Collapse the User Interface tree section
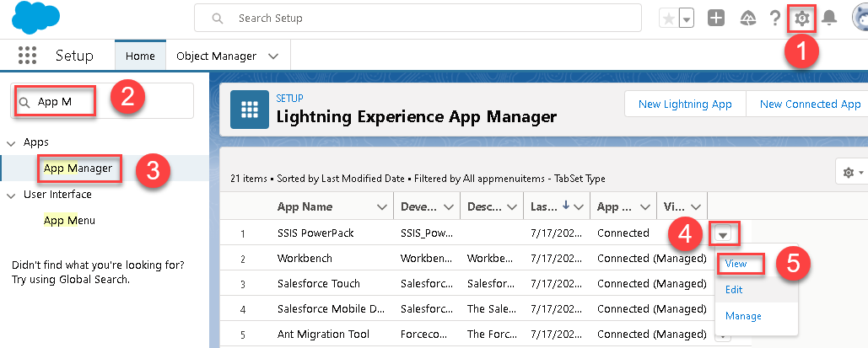The image size is (868, 348). [x=11, y=195]
